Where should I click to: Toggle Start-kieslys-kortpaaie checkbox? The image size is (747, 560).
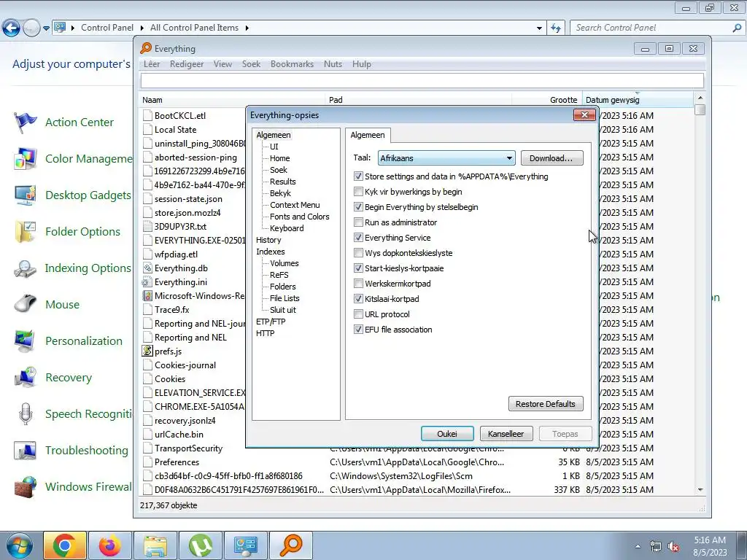tap(358, 268)
